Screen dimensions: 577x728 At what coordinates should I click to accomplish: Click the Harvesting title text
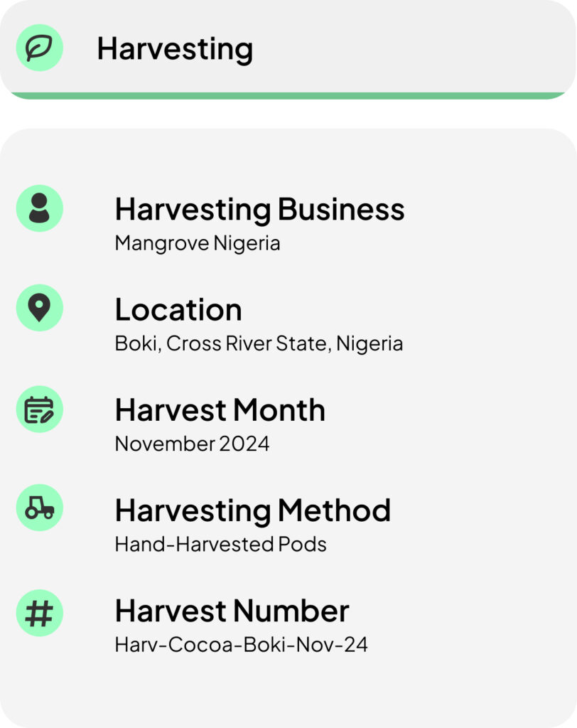coord(175,49)
